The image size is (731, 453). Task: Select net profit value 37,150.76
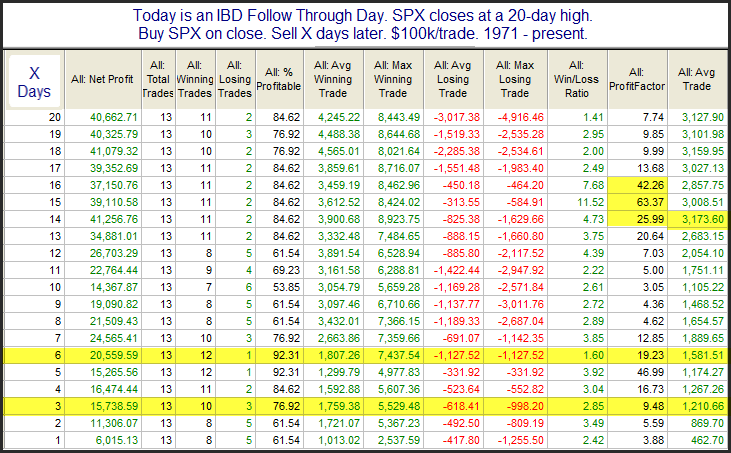click(x=114, y=185)
